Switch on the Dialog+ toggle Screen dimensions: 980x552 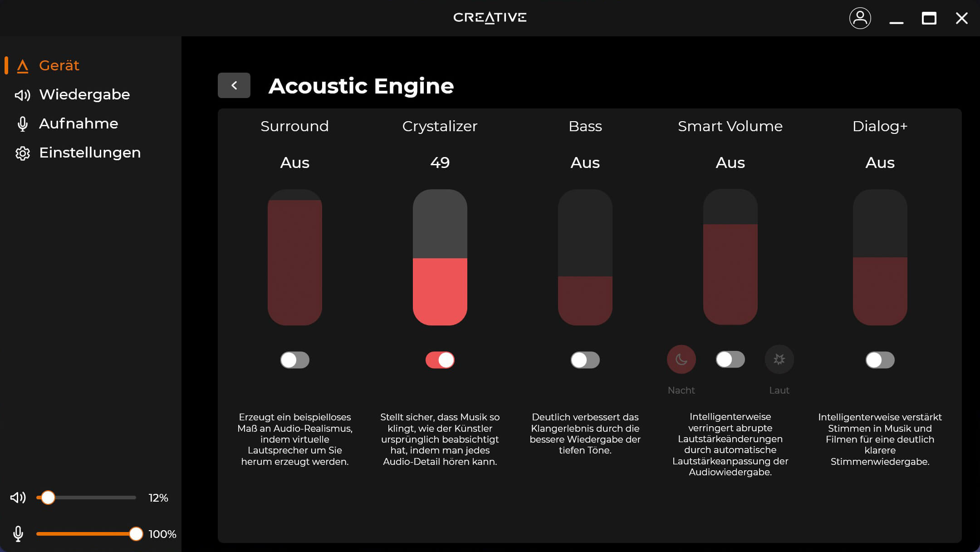tap(880, 360)
